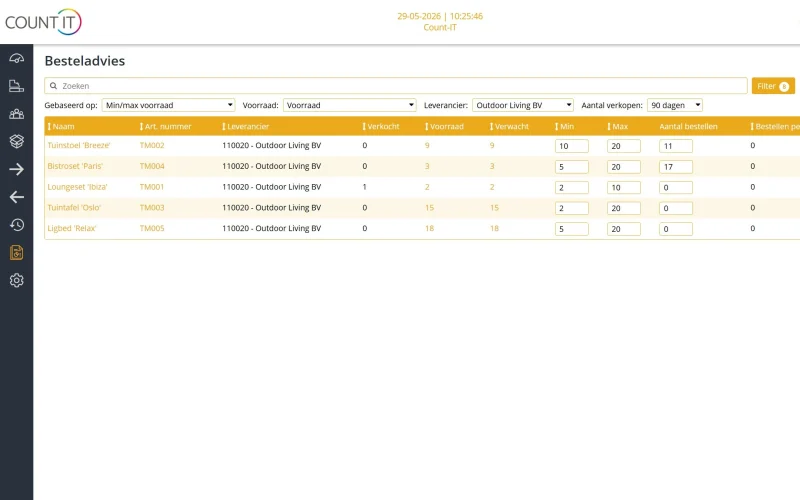Click Verwacht value 18 for Ligbed 'Relax'
The image size is (800, 500).
coord(494,229)
